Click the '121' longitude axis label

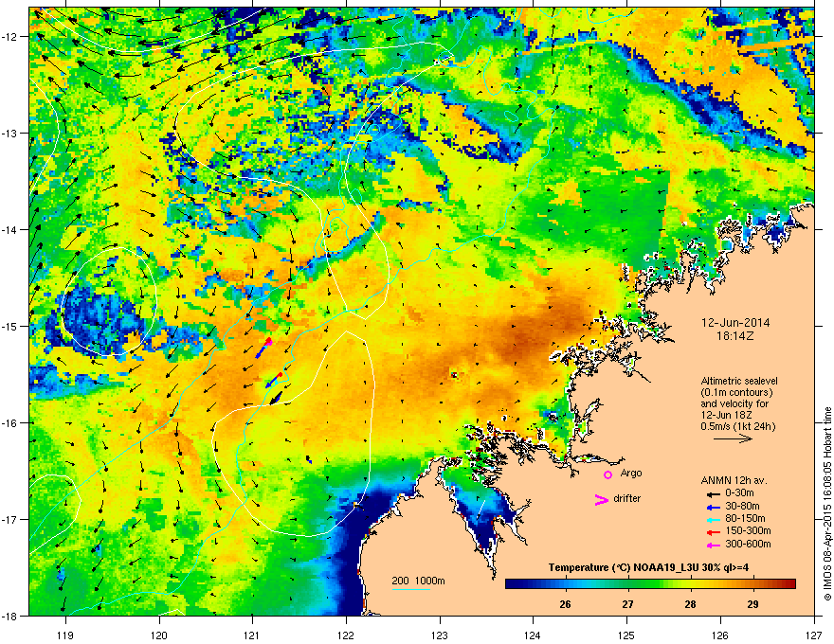(252, 635)
